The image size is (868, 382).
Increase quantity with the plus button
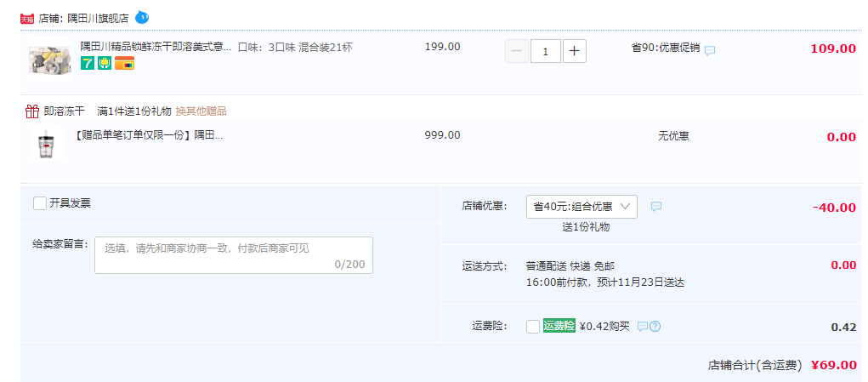575,51
